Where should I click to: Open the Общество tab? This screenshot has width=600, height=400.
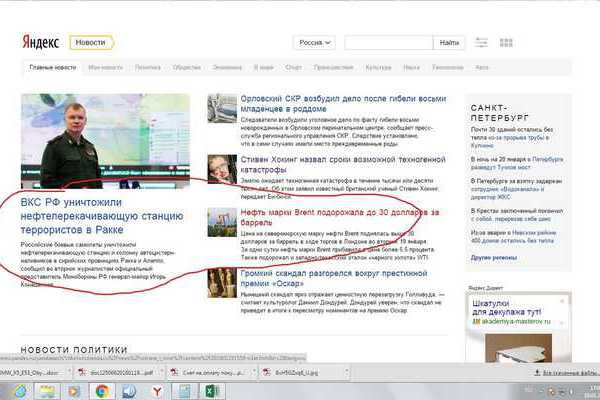click(186, 68)
